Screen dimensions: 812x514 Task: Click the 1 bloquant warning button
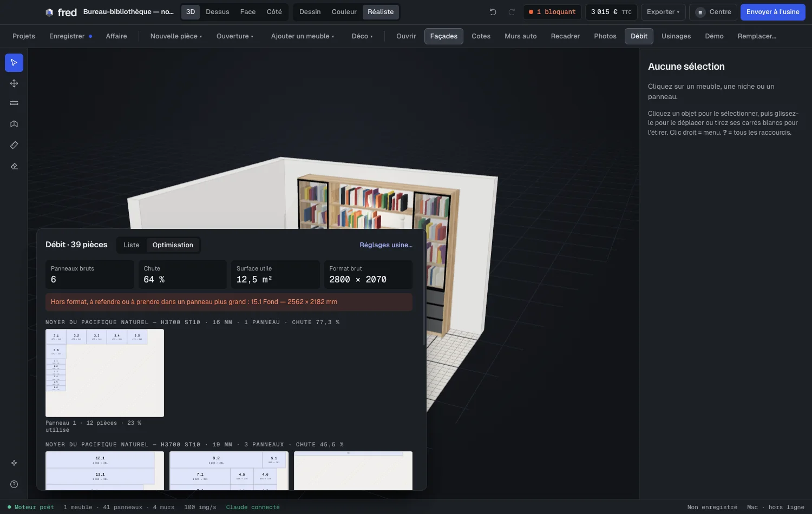coord(552,12)
